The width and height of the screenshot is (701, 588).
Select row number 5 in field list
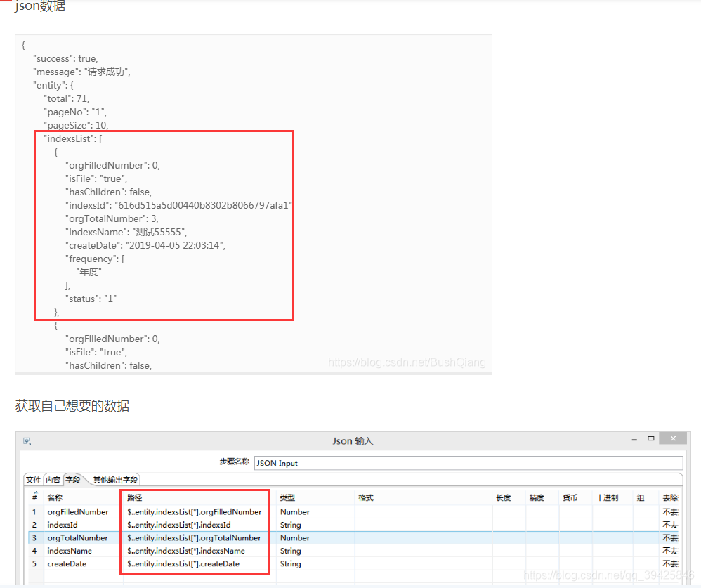[34, 563]
